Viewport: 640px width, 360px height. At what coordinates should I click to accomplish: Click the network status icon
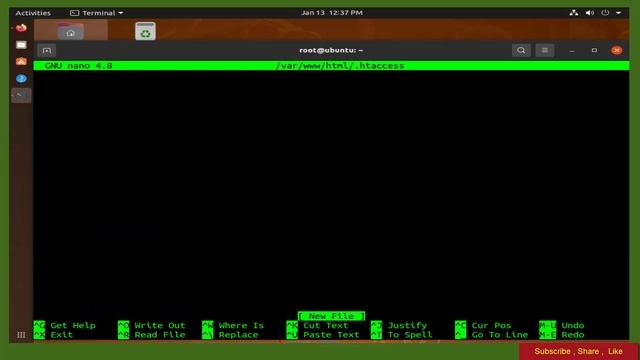click(x=573, y=13)
